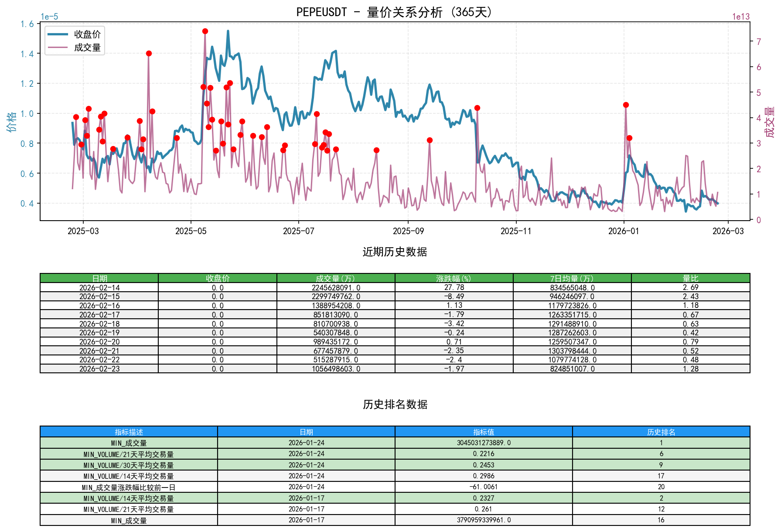This screenshot has height=532, width=781.
Task: Select the 近期历史数据 section title
Action: pyautogui.click(x=394, y=251)
